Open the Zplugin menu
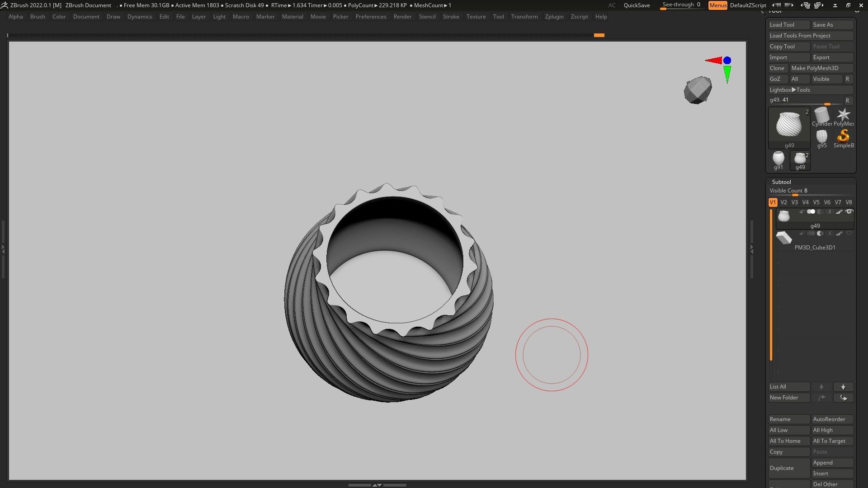The width and height of the screenshot is (868, 488). coord(554,17)
